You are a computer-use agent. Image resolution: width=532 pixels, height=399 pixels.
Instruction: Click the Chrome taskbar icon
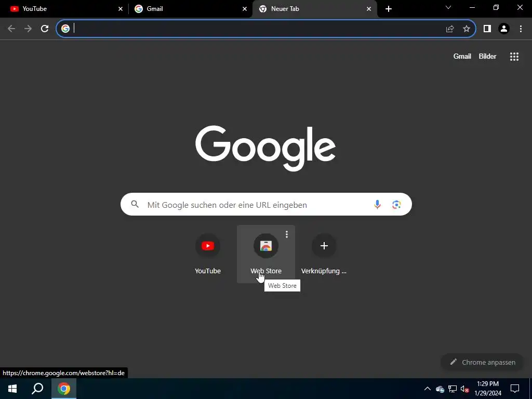click(x=64, y=389)
